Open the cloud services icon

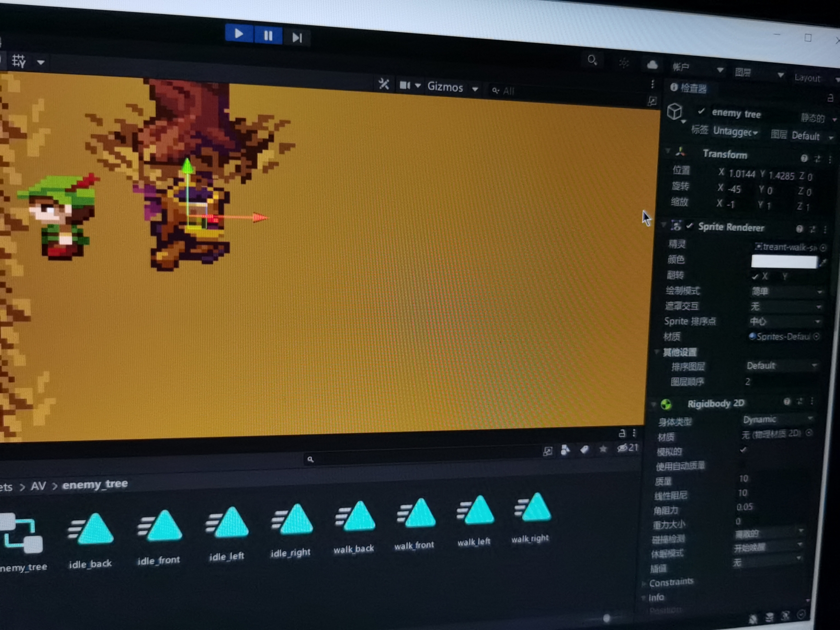(652, 65)
